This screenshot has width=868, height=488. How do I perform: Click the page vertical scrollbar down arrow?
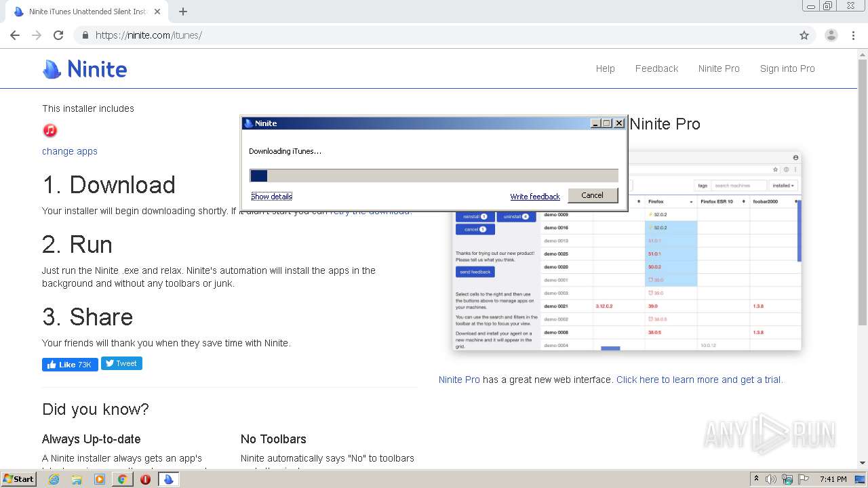[x=863, y=463]
